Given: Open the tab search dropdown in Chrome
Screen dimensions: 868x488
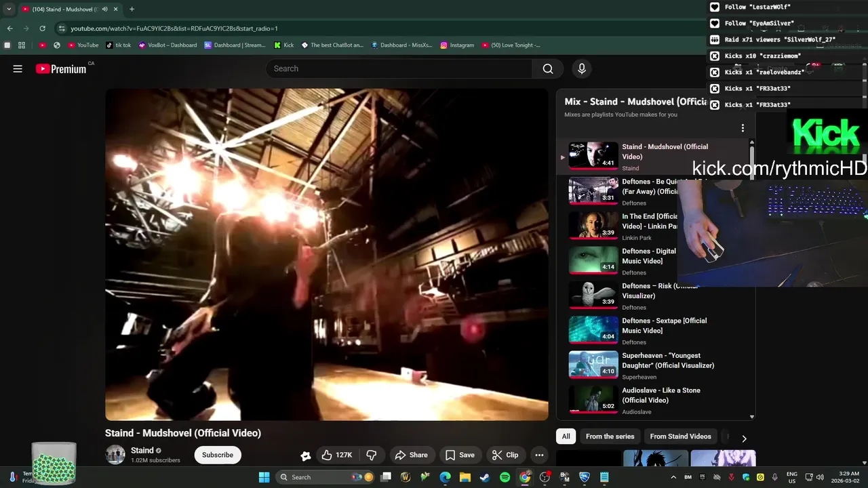Looking at the screenshot, I should pos(9,9).
